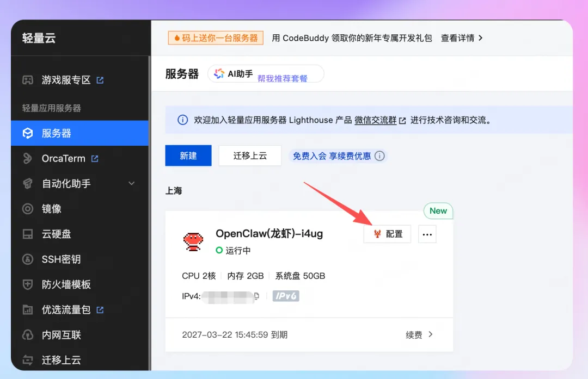This screenshot has height=379, width=588.
Task: Click the gamepad icon for 游戏服专区
Action: [x=28, y=80]
